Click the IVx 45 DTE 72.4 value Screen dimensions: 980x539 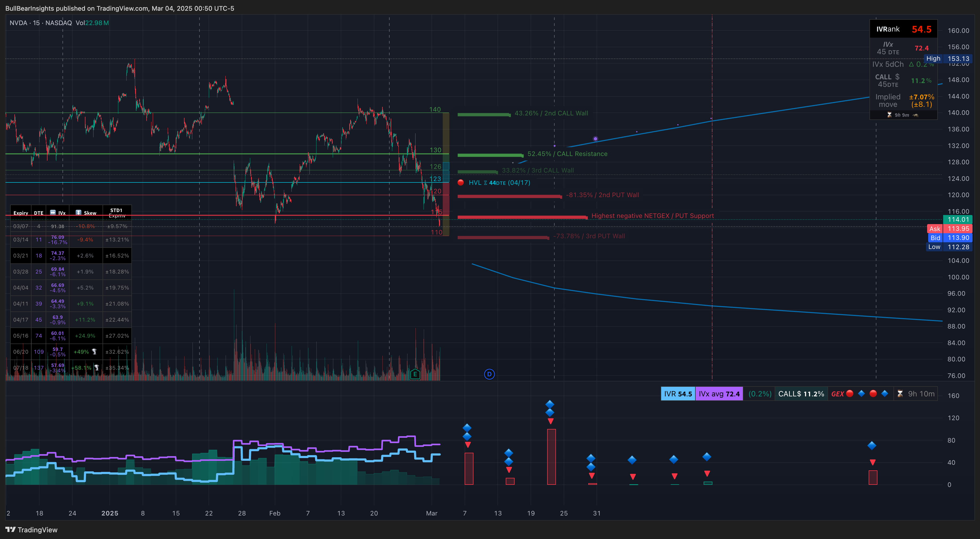tap(922, 48)
